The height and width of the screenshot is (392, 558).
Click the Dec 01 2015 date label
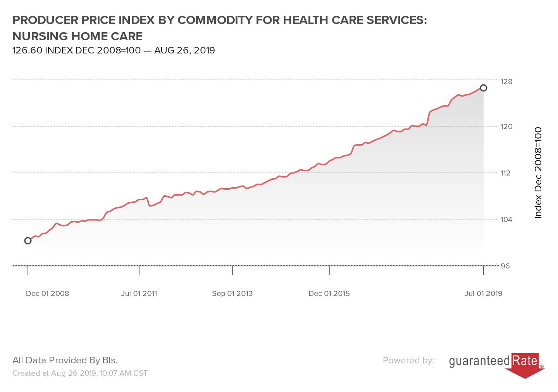tap(329, 293)
